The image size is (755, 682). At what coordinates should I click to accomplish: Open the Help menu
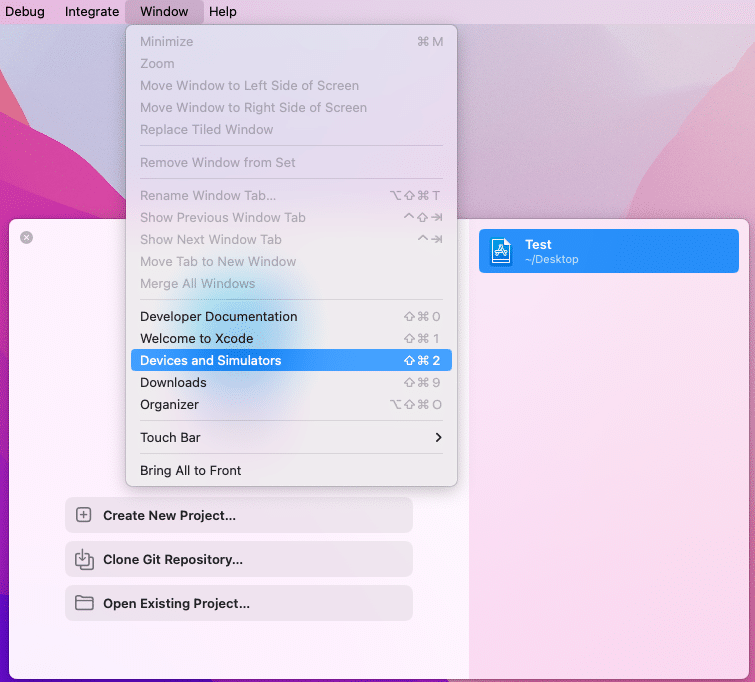pos(223,12)
